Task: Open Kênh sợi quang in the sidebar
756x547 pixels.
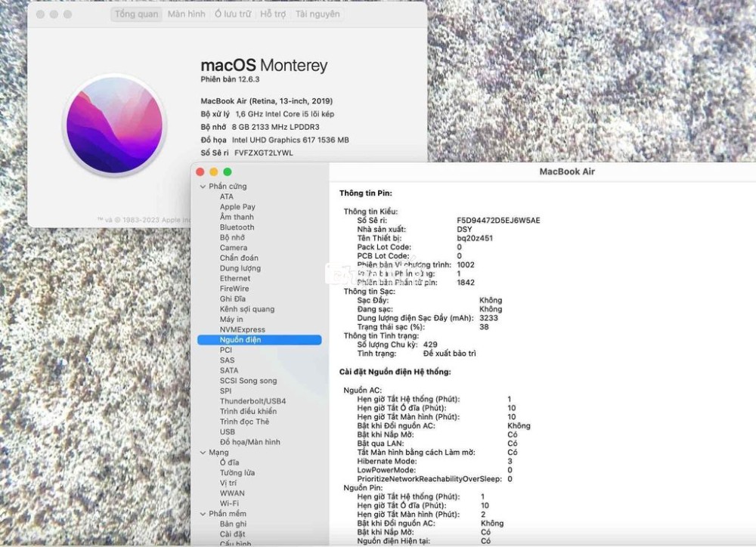Action: pyautogui.click(x=247, y=309)
